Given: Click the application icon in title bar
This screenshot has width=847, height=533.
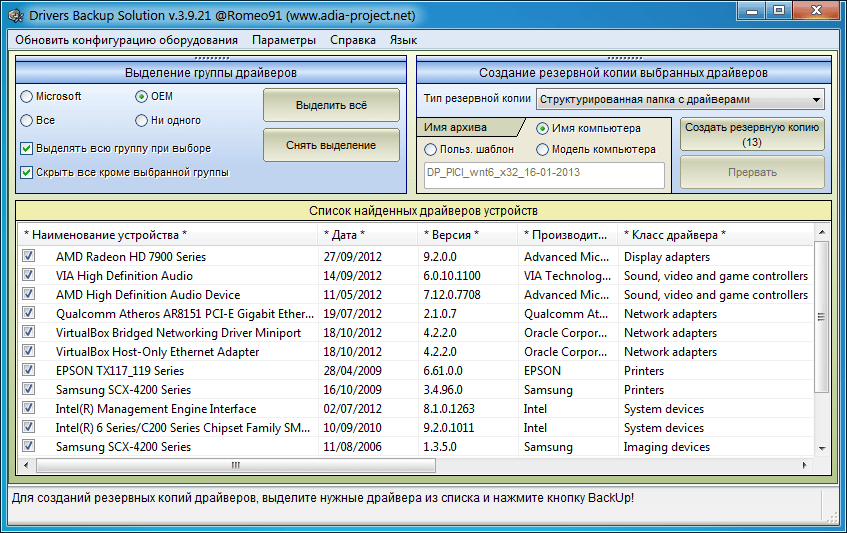Looking at the screenshot, I should click(x=16, y=16).
